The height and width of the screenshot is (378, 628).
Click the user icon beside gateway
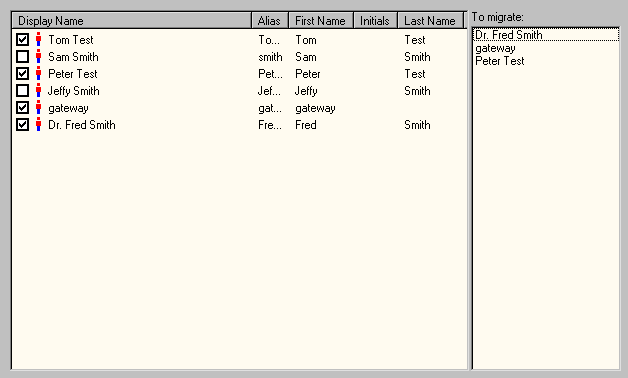(x=38, y=108)
